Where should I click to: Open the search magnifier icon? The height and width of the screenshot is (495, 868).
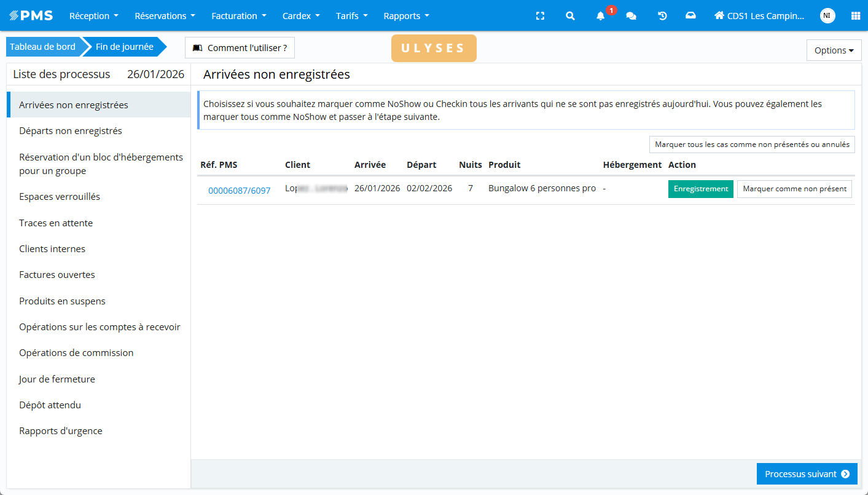tap(570, 16)
